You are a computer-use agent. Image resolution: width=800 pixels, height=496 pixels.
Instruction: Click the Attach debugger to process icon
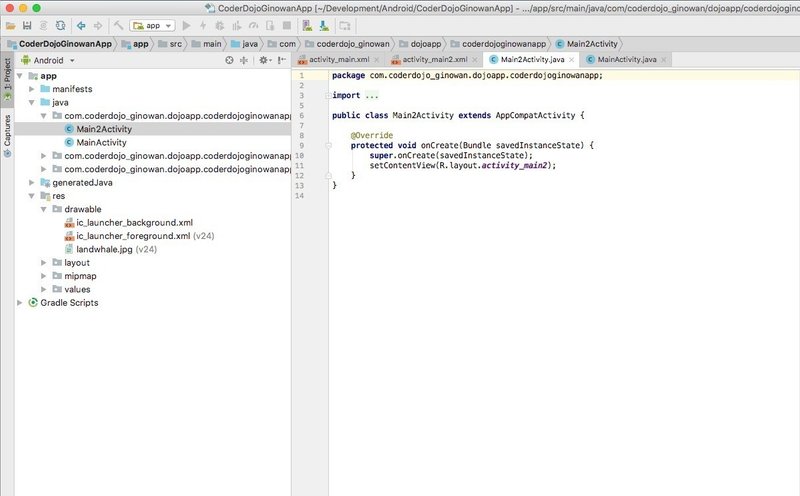[270, 26]
